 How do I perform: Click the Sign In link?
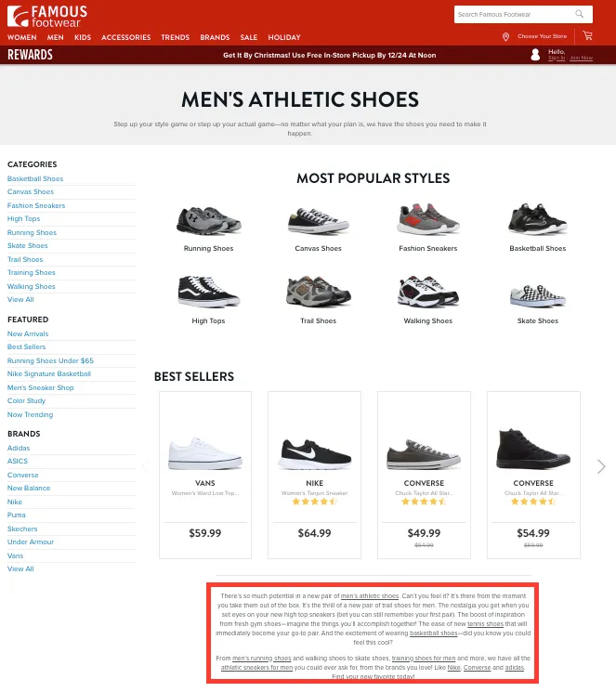coord(557,58)
